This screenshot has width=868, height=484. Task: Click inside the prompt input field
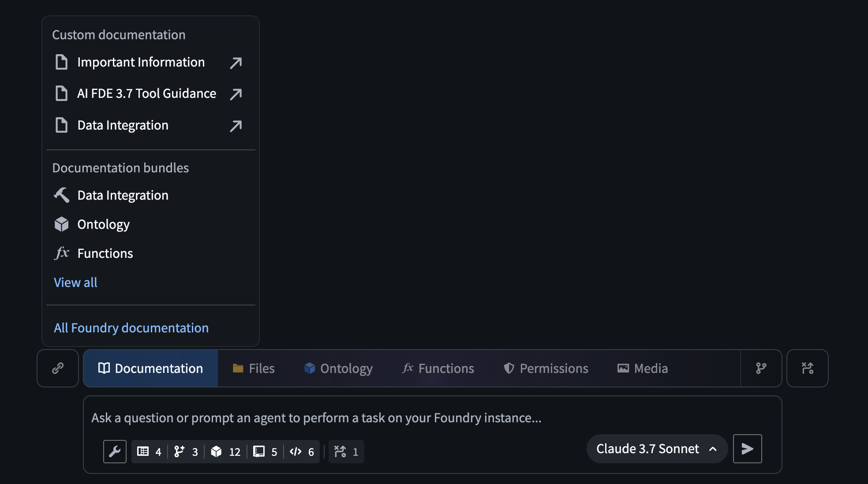pyautogui.click(x=316, y=418)
